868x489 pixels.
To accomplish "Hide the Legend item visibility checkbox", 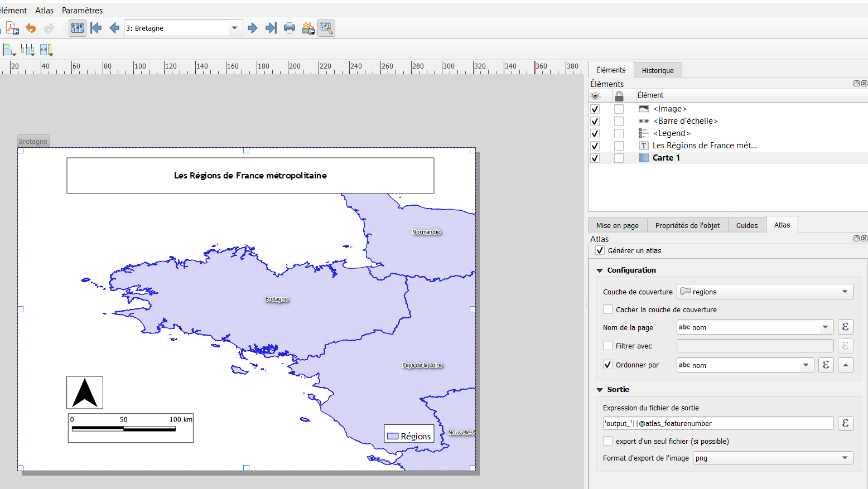I will [x=595, y=133].
